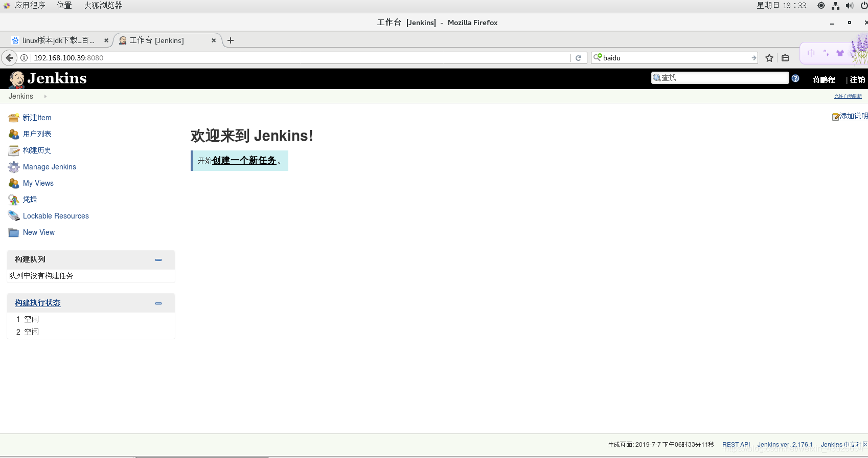
Task: Click the accessibility icon in top panel
Action: click(821, 6)
